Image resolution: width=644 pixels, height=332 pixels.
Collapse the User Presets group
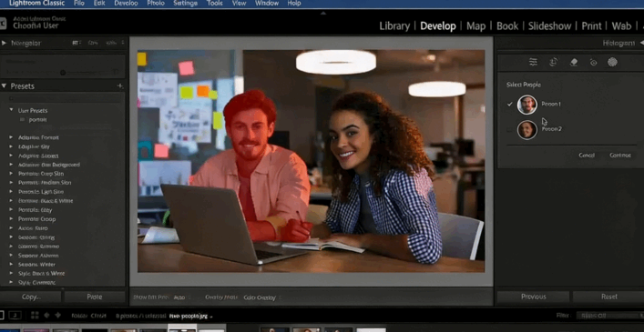pos(12,110)
